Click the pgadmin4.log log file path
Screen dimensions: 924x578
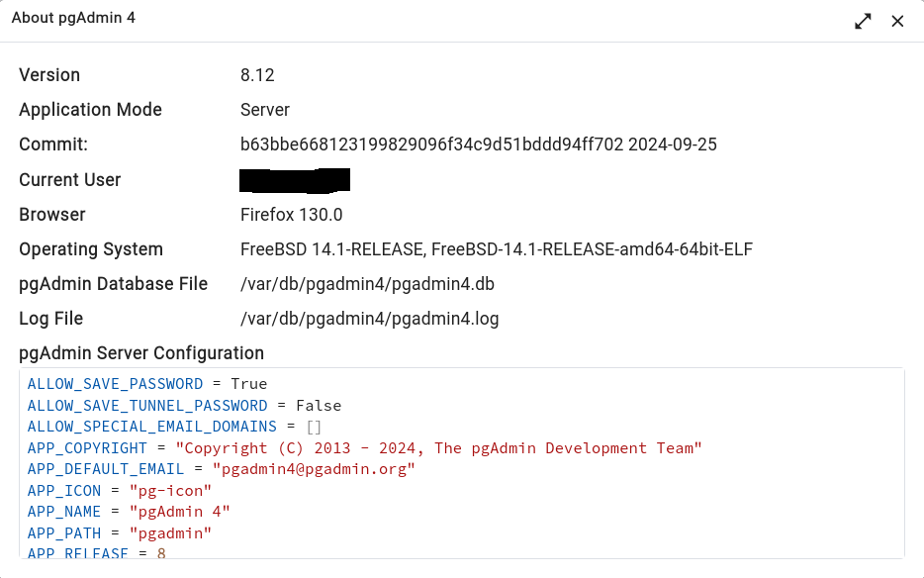369,319
